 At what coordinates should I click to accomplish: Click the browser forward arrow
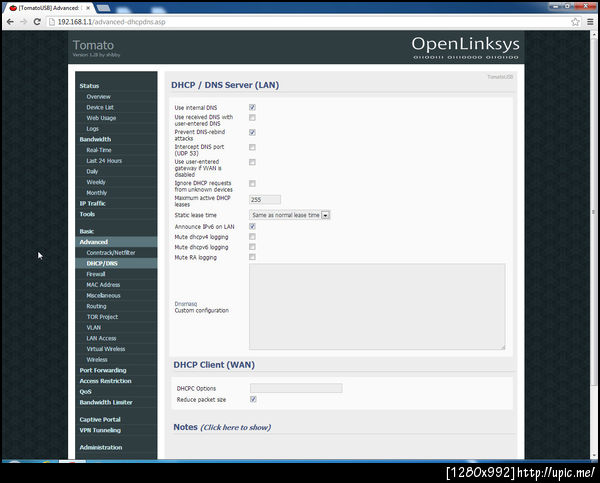pos(24,22)
